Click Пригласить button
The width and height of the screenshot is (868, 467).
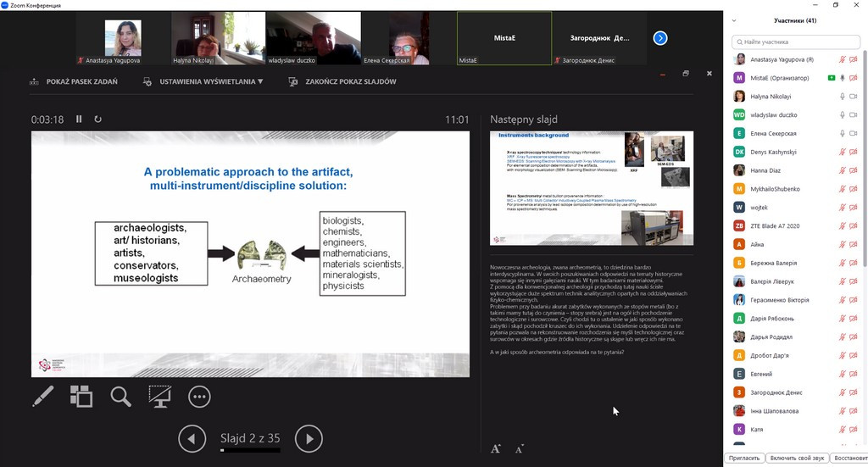tap(744, 459)
